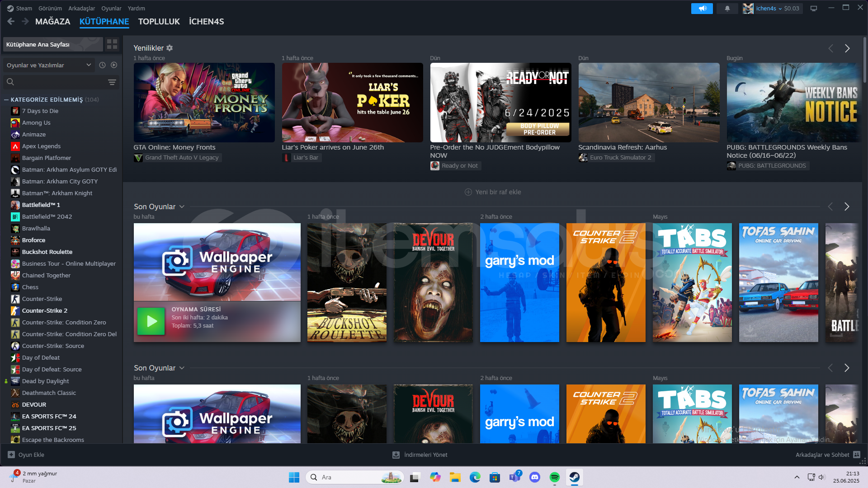Show next Yenilikler news items arrow
The width and height of the screenshot is (868, 488).
pos(847,48)
